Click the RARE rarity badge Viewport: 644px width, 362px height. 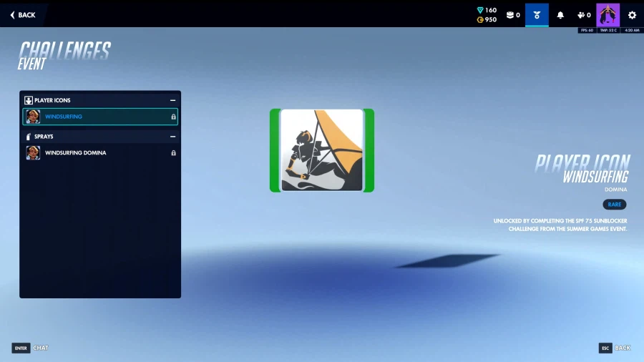[615, 205]
